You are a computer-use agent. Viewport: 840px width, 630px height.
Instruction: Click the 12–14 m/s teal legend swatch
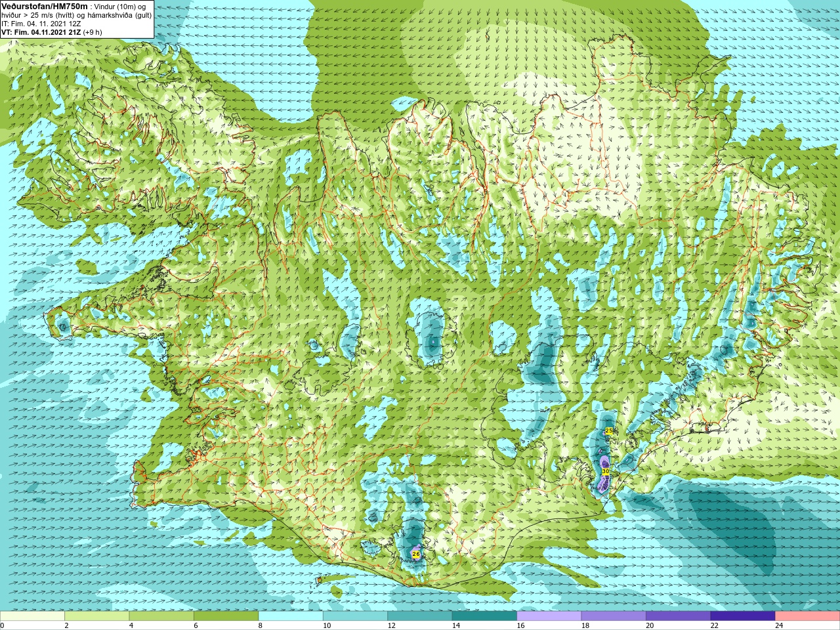coord(420,616)
